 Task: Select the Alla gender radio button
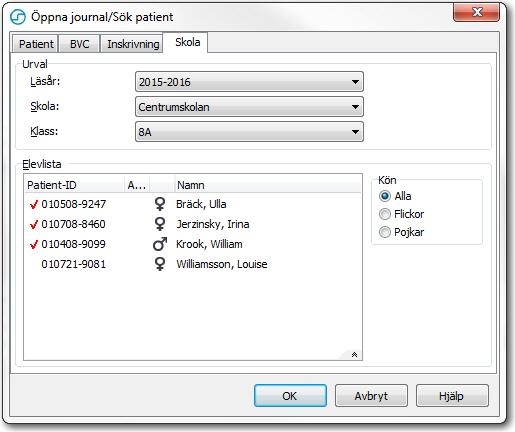click(x=385, y=196)
